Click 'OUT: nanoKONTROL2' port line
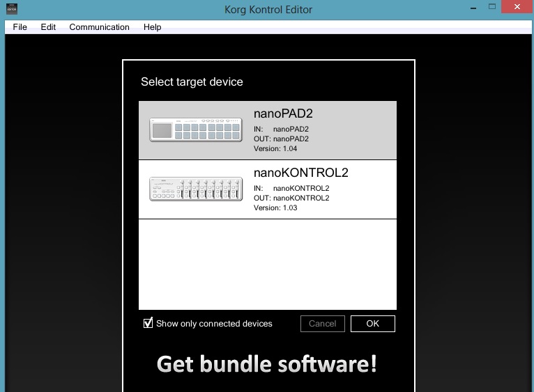This screenshot has height=392, width=534. [291, 198]
